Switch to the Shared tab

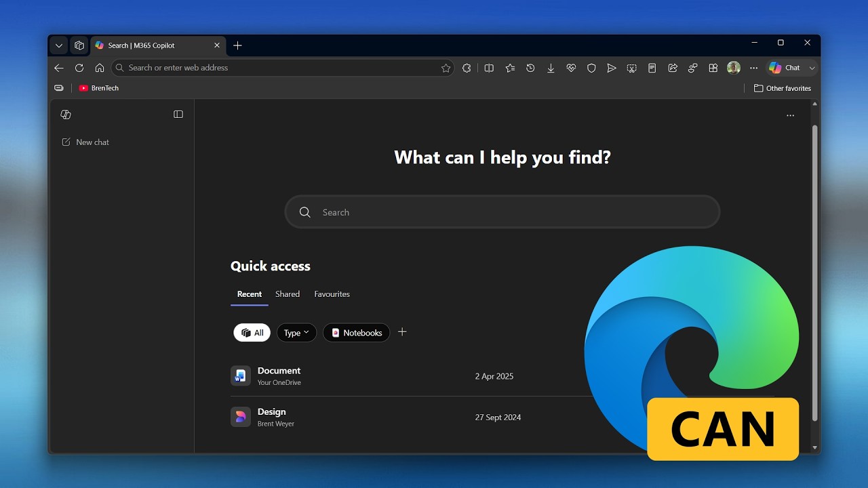pyautogui.click(x=288, y=294)
